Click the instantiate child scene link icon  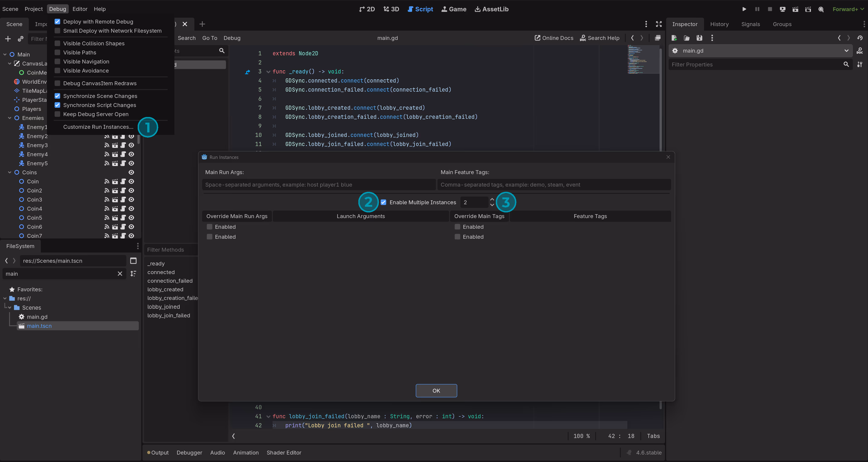pos(21,39)
